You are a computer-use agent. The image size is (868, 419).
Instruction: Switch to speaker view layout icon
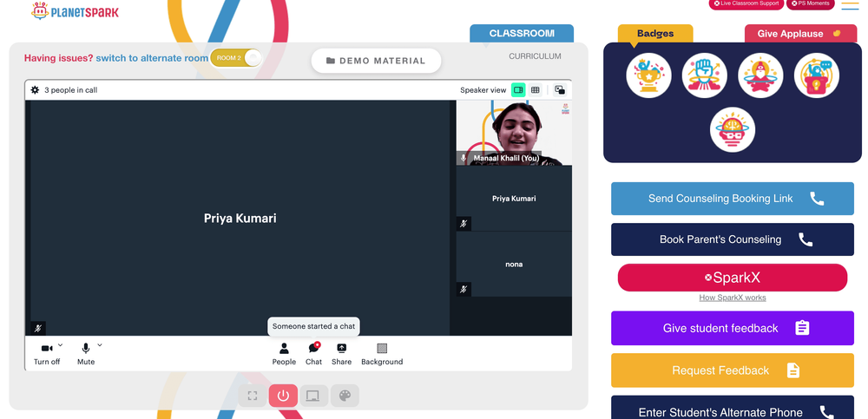coord(518,89)
